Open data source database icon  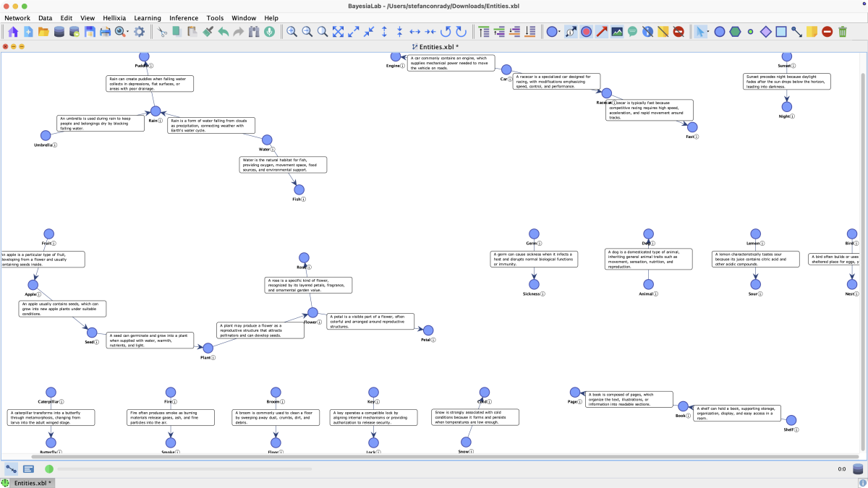[x=59, y=32]
